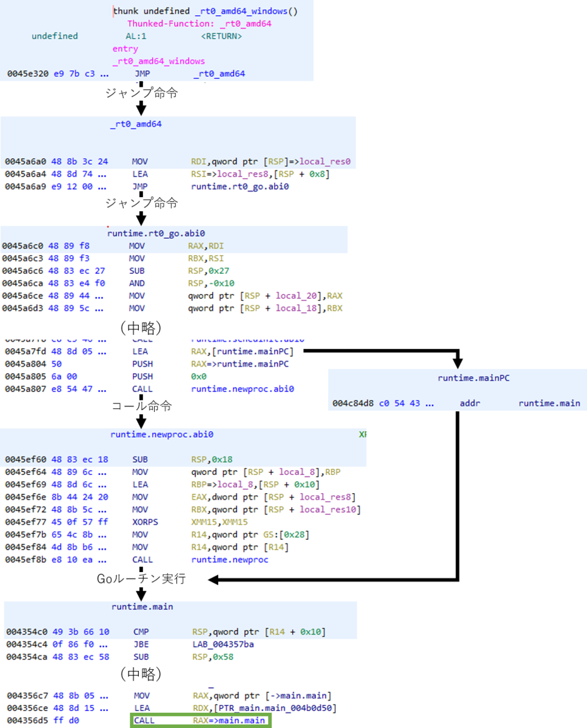
Task: Select the RSP,0x58 operand
Action: 212,657
